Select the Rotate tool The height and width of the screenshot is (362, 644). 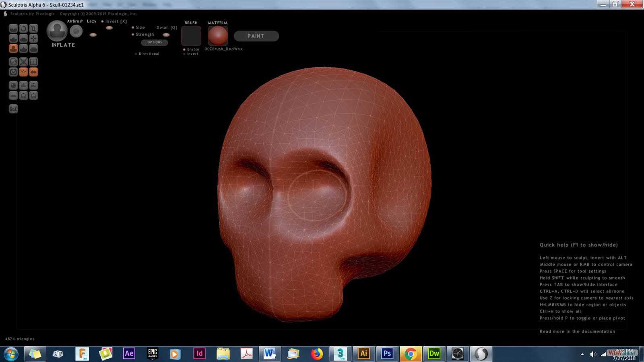(23, 28)
